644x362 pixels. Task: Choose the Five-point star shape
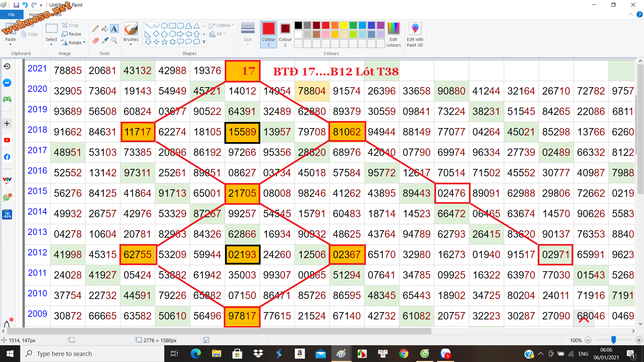(x=164, y=42)
